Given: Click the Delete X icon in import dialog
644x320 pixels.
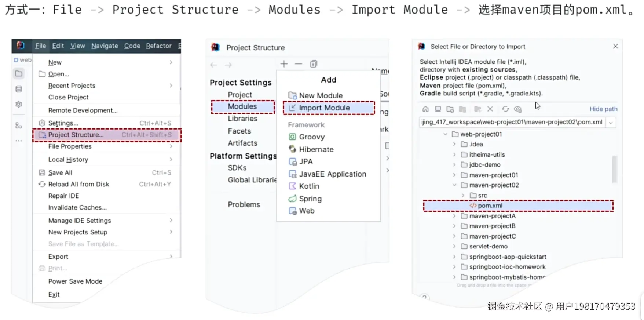Looking at the screenshot, I should click(x=490, y=109).
